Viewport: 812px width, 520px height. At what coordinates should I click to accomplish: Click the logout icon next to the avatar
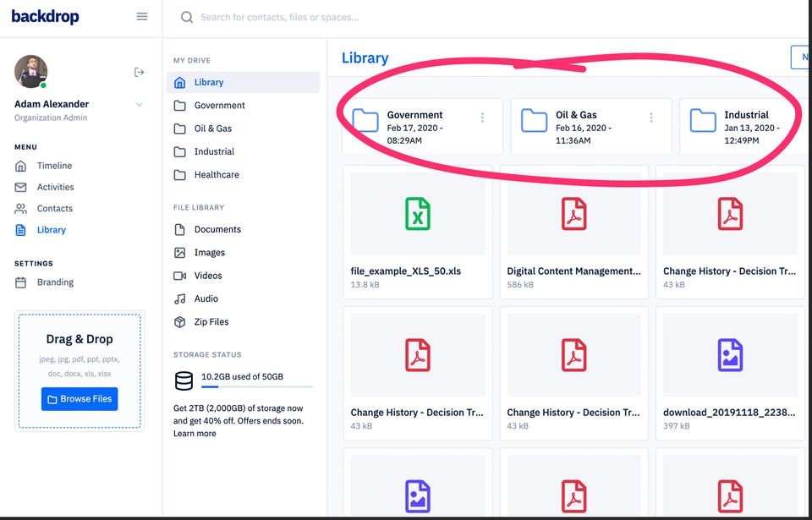[139, 72]
